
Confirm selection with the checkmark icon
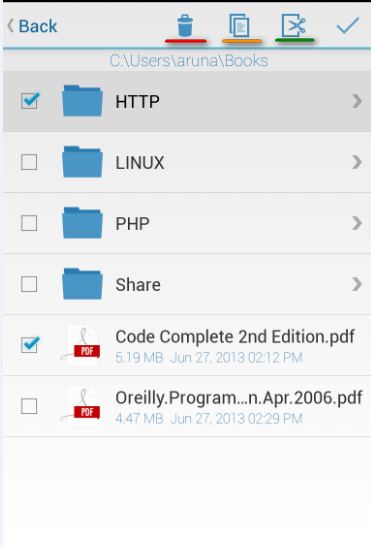(x=348, y=25)
